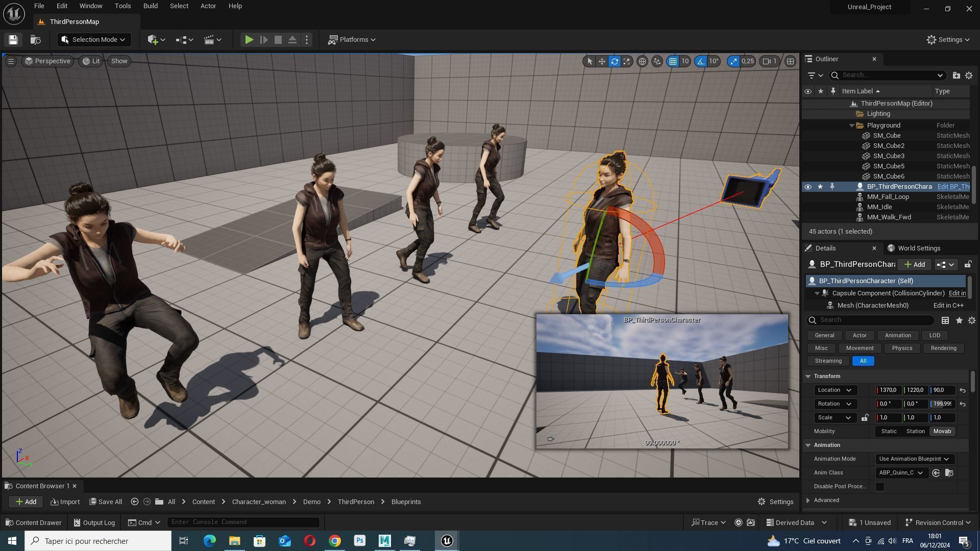Select Mesh (CharacterMesh0) component

[873, 306]
